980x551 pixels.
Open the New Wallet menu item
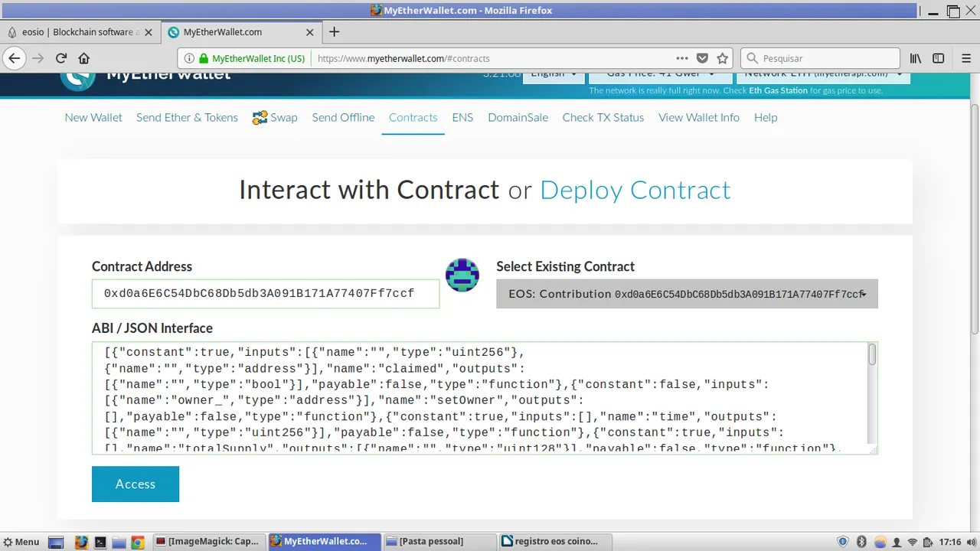click(93, 118)
